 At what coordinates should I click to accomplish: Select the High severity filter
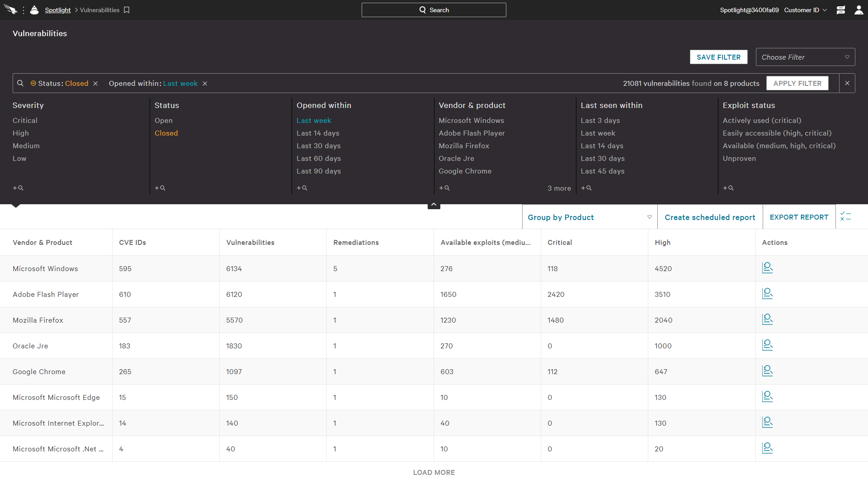click(21, 133)
